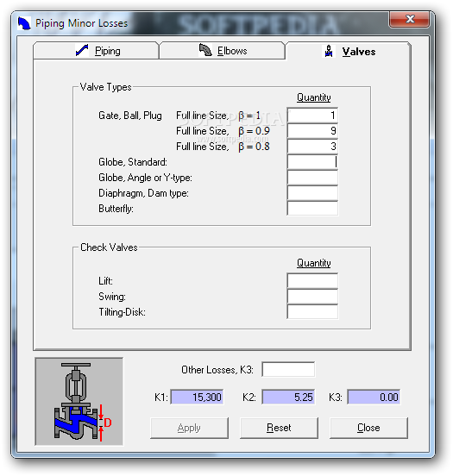Click the 'Tilting-Disk:' label
The width and height of the screenshot is (453, 476).
pyautogui.click(x=123, y=312)
